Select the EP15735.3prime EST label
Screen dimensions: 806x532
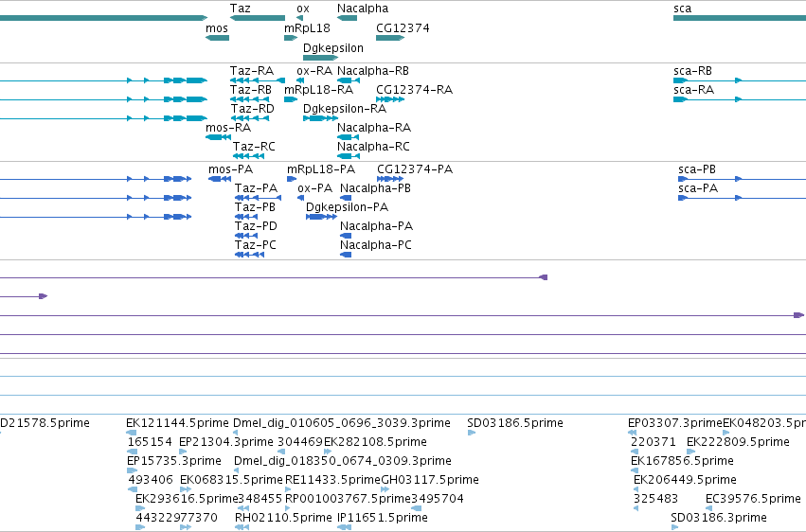point(174,461)
